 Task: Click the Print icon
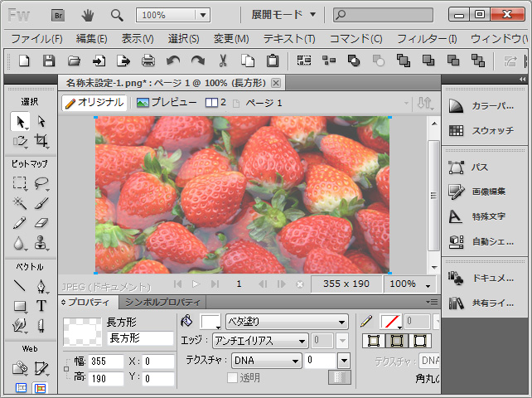tap(148, 61)
